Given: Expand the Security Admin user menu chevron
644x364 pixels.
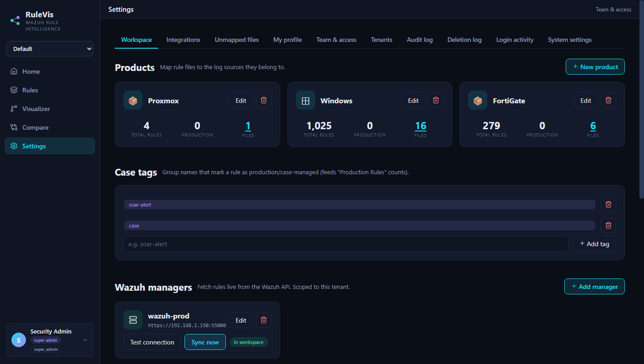Looking at the screenshot, I should [x=85, y=340].
